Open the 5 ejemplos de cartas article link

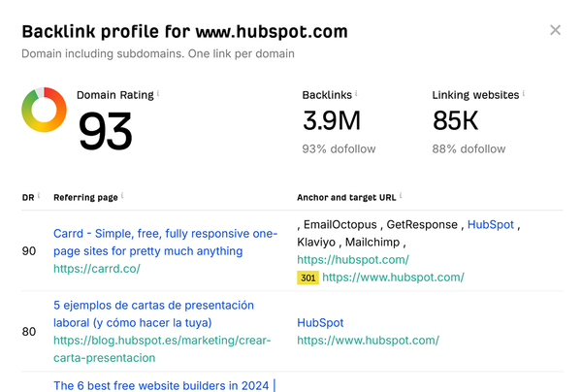coord(153,313)
